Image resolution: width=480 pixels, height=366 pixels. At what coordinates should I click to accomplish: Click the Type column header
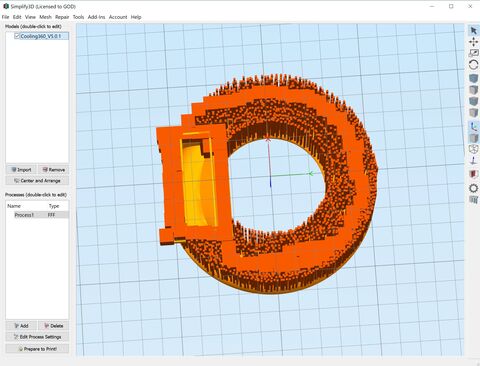54,206
